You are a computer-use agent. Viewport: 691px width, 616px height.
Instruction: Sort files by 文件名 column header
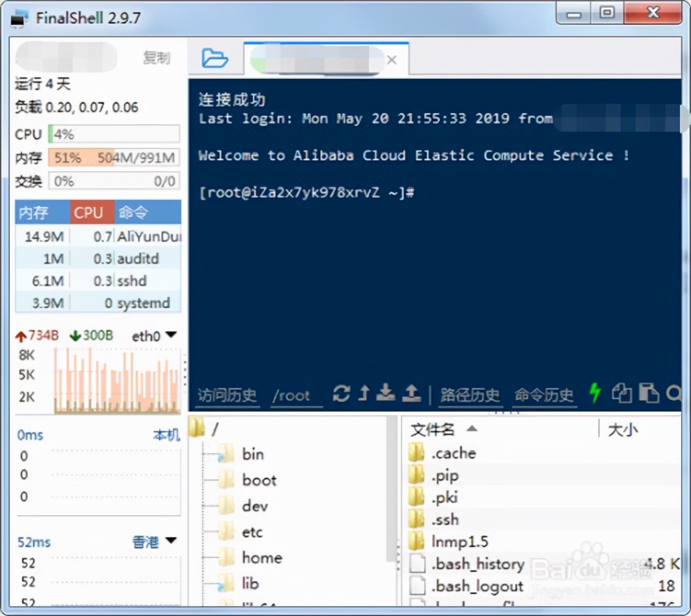click(433, 429)
